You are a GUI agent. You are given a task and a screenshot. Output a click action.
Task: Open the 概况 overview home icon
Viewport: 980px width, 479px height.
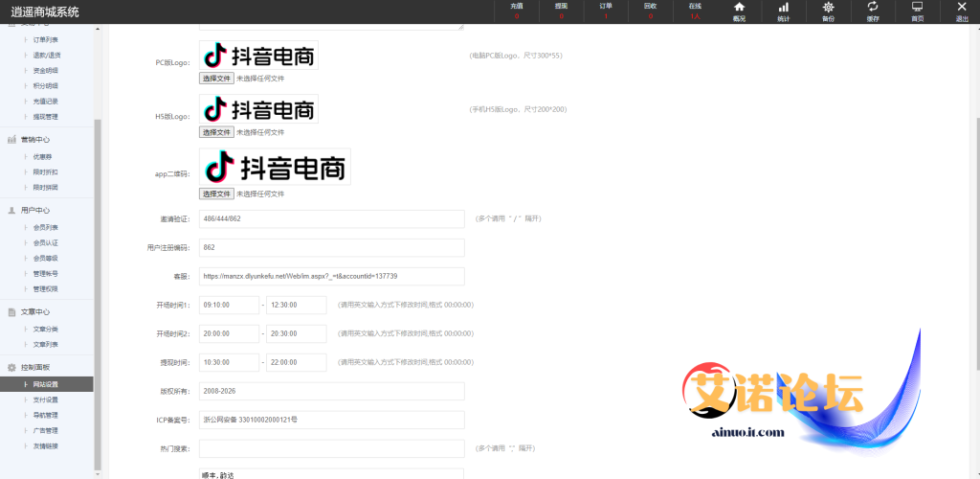coord(739,7)
